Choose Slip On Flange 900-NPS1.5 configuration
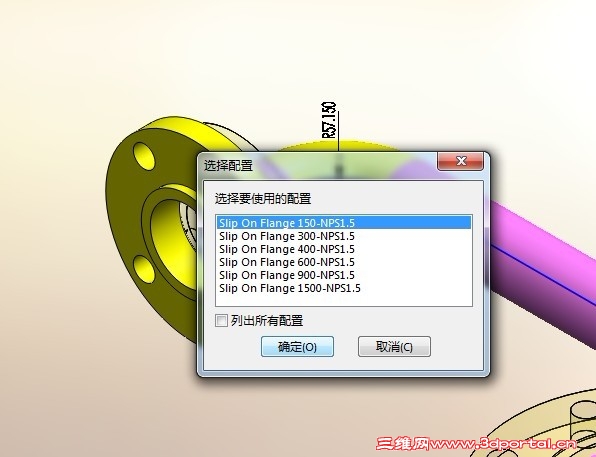 pos(344,275)
